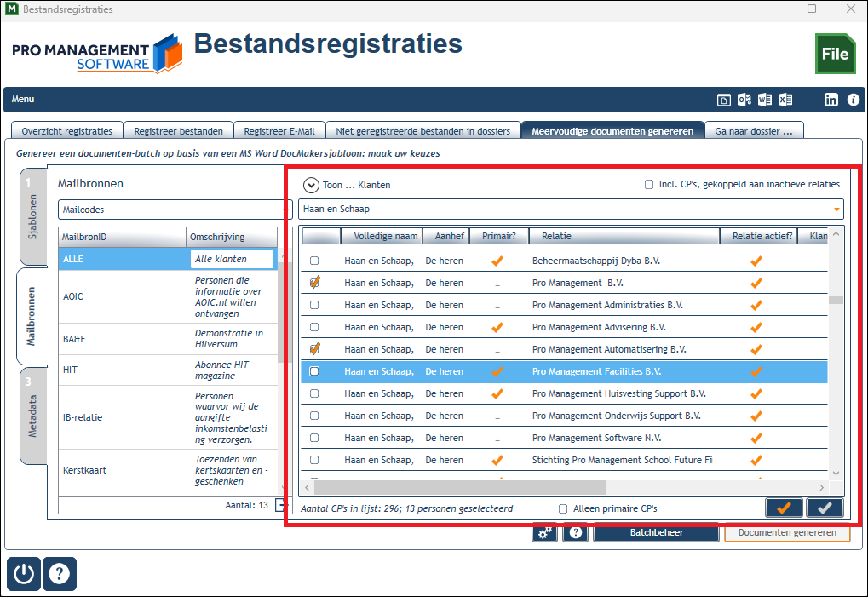Screen dimensions: 868x597
Task: Click the Documenten genereren button
Action: click(786, 533)
